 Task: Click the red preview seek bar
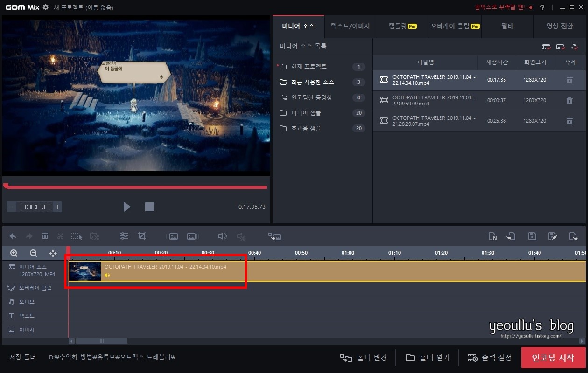point(135,187)
